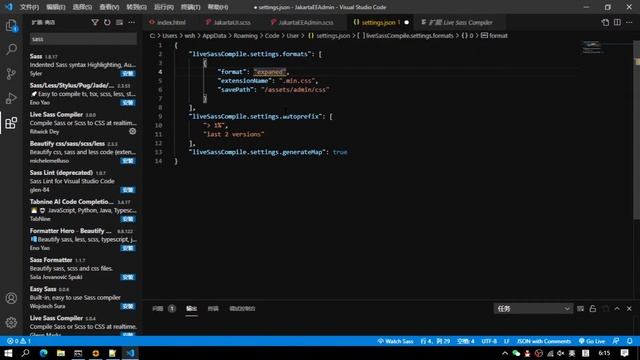Install Tabnine AI Code Completion extension

click(128, 219)
